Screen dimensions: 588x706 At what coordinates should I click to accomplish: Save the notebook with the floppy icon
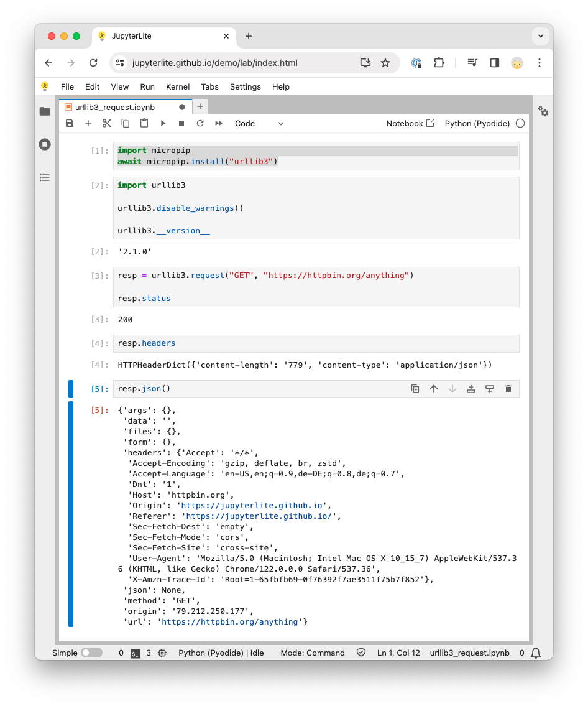pos(69,123)
